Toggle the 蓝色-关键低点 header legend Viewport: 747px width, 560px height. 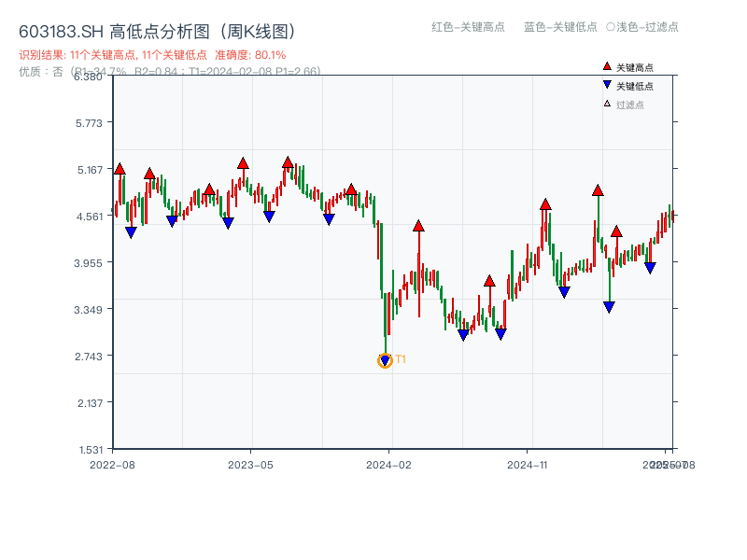(x=560, y=27)
